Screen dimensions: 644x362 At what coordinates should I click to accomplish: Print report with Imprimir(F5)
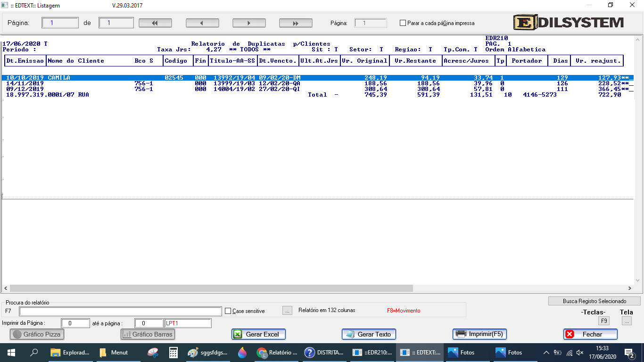(480, 334)
